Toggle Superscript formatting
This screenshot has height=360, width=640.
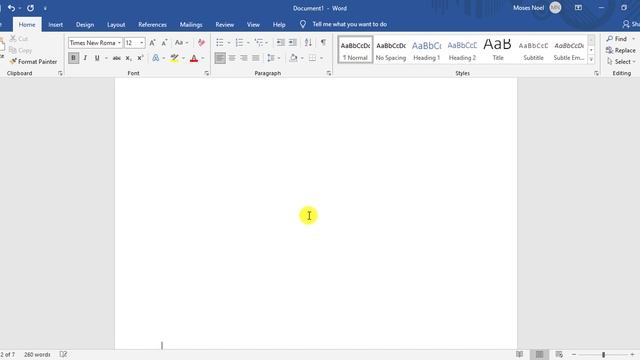point(140,58)
